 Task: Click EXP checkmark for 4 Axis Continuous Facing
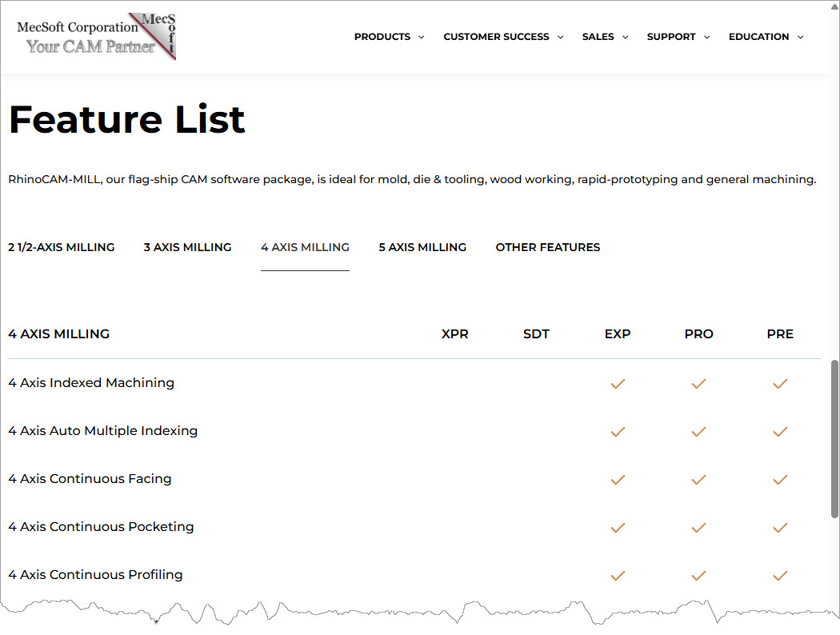(618, 480)
